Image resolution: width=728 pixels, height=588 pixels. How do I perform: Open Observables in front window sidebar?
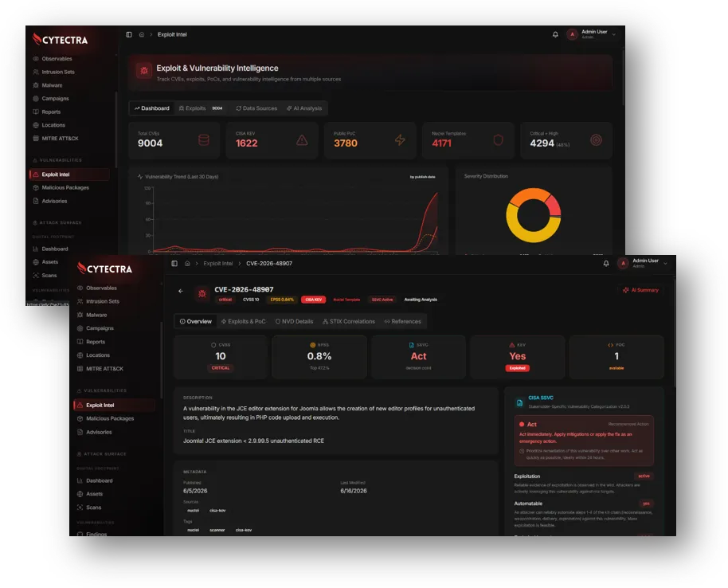click(x=97, y=288)
